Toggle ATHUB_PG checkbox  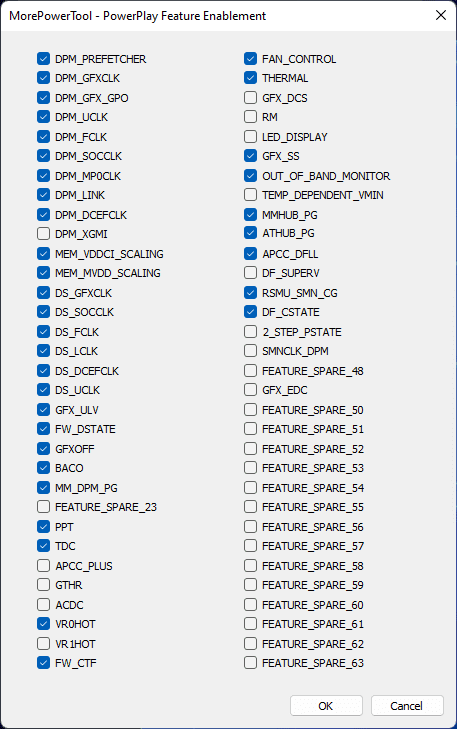coord(250,233)
